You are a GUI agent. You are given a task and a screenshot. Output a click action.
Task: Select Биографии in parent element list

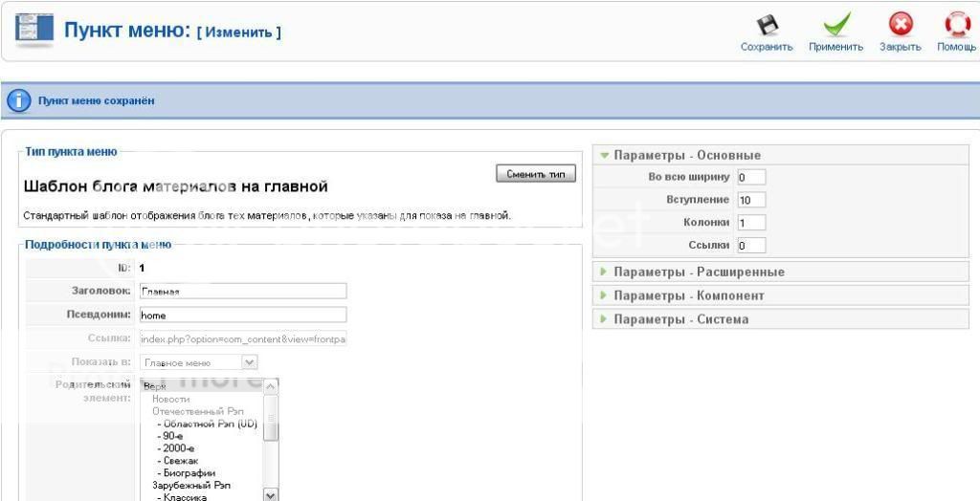click(189, 473)
